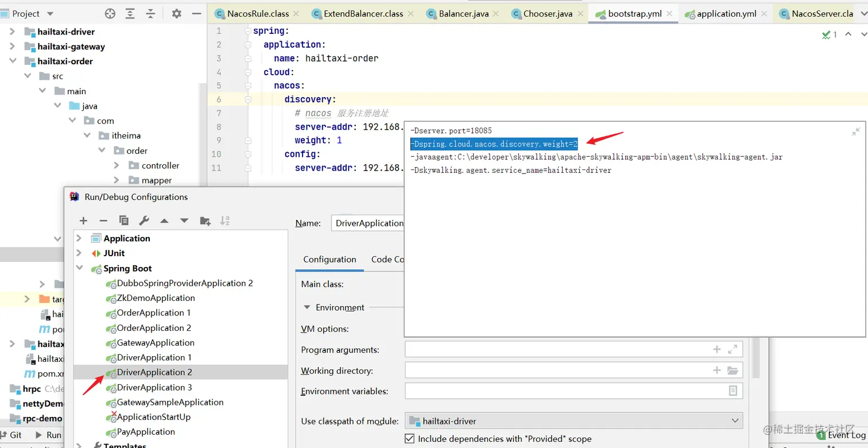Expand Program arguments field editor
This screenshot has width=868, height=448.
[x=733, y=349]
